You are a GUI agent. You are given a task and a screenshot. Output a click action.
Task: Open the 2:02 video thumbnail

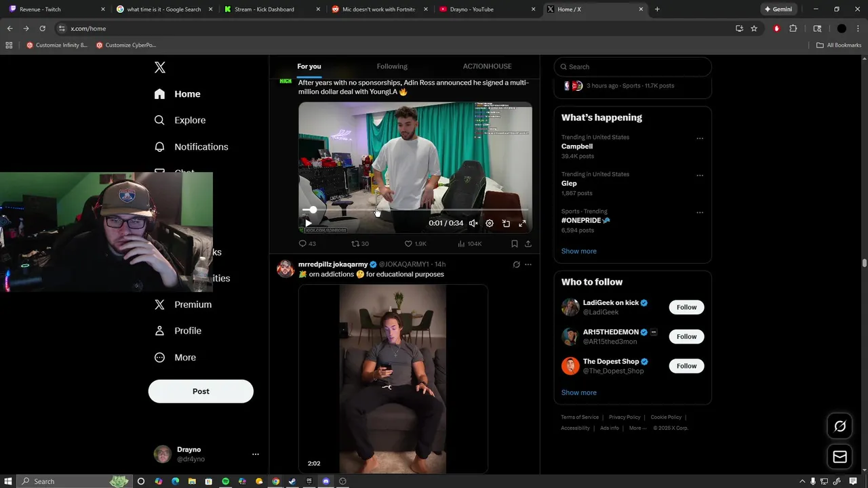click(x=393, y=379)
